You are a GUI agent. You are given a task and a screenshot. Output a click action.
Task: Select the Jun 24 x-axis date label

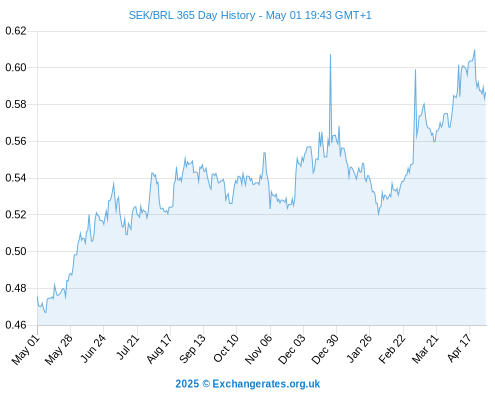(x=92, y=349)
